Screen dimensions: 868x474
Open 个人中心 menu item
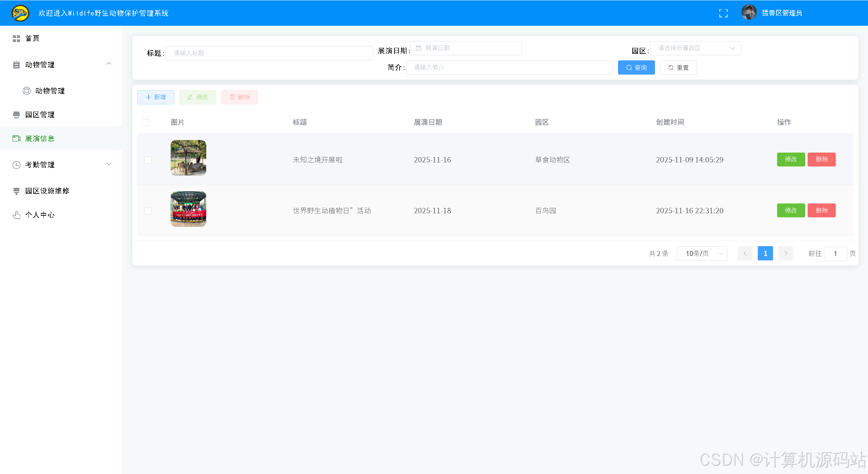pos(61,215)
